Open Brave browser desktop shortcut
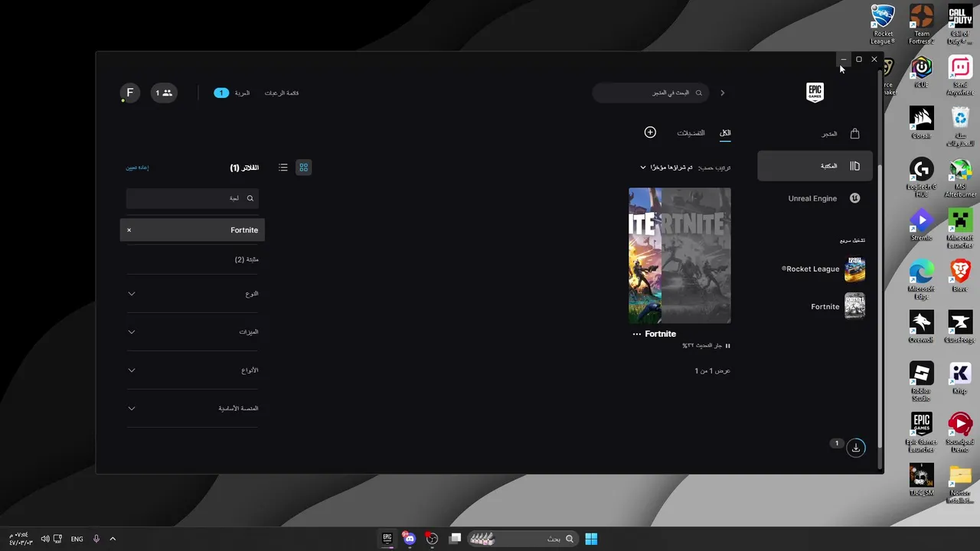The height and width of the screenshot is (551, 980). point(960,275)
